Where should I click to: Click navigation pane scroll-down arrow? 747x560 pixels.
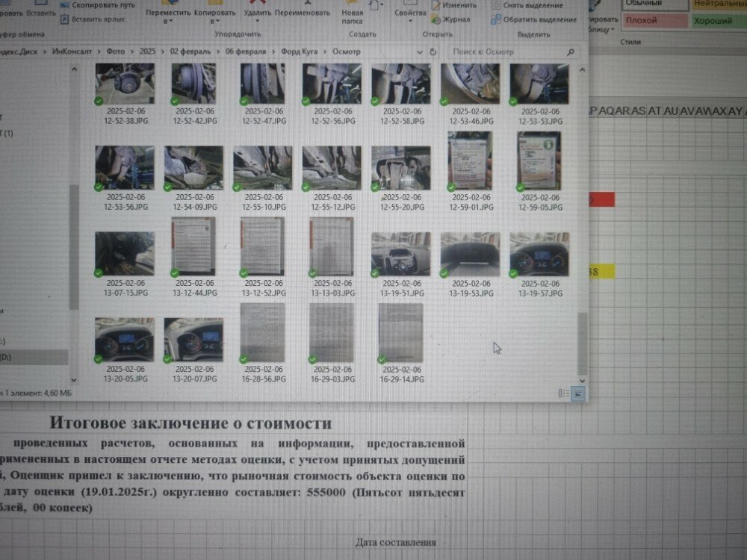coord(74,379)
